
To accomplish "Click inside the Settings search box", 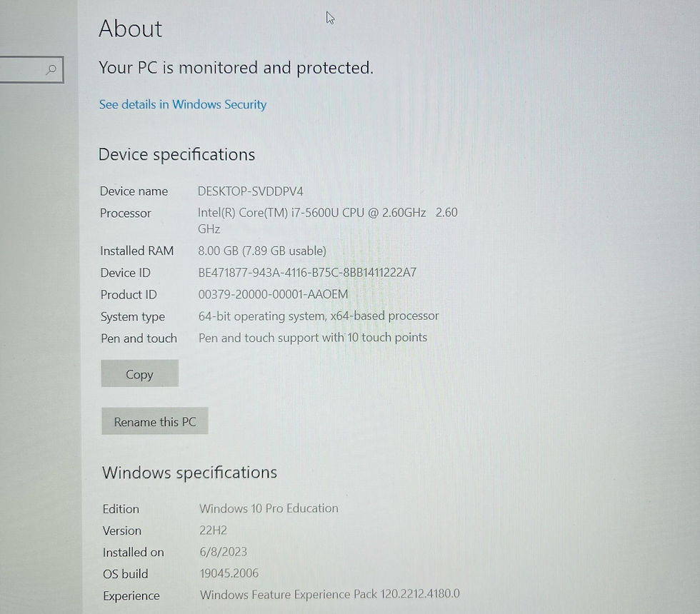I will [x=31, y=70].
